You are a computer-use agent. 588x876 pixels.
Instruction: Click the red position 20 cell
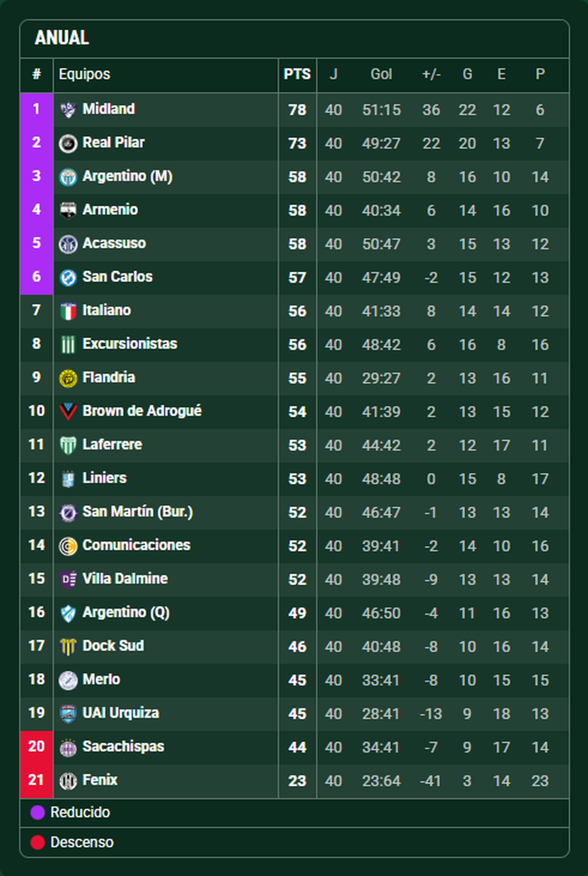pos(36,747)
